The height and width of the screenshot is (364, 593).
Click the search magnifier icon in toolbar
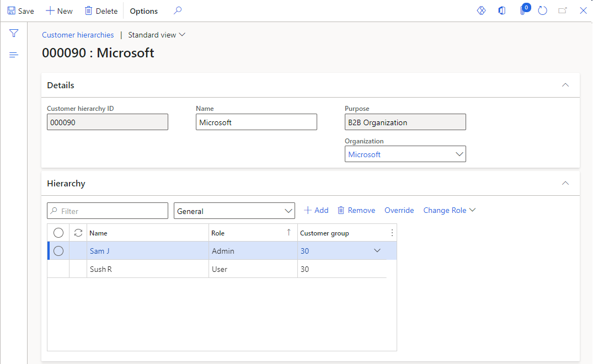pyautogui.click(x=178, y=10)
